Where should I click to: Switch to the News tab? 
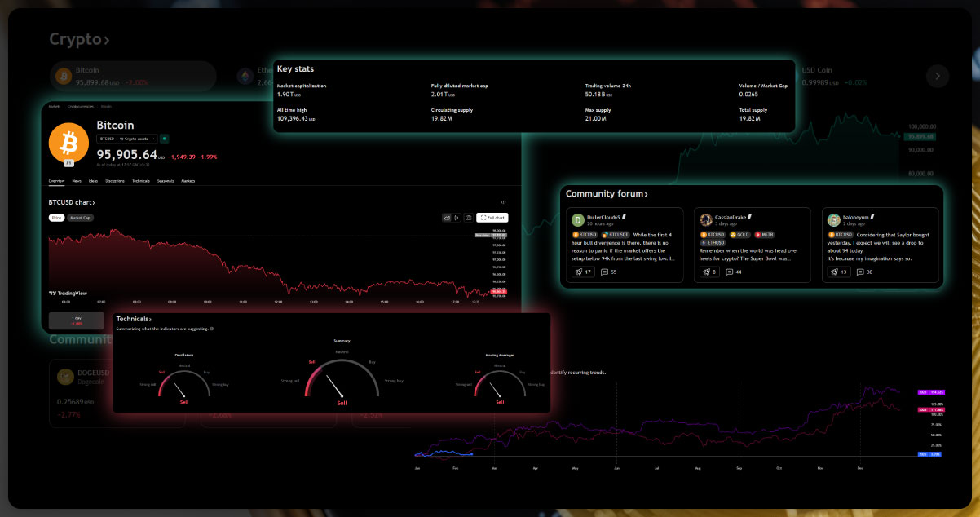click(x=77, y=180)
